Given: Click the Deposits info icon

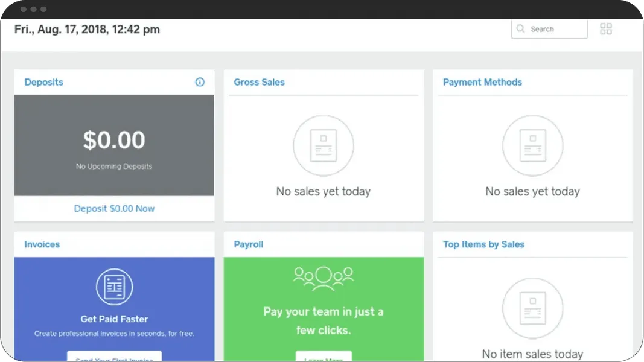Looking at the screenshot, I should click(199, 82).
